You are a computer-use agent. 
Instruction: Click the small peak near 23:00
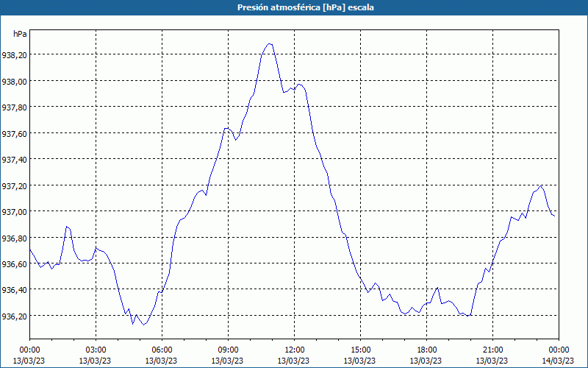pos(540,185)
